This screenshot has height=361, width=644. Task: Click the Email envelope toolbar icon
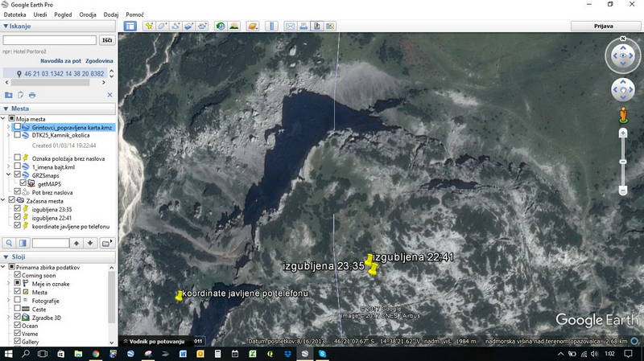(x=290, y=27)
